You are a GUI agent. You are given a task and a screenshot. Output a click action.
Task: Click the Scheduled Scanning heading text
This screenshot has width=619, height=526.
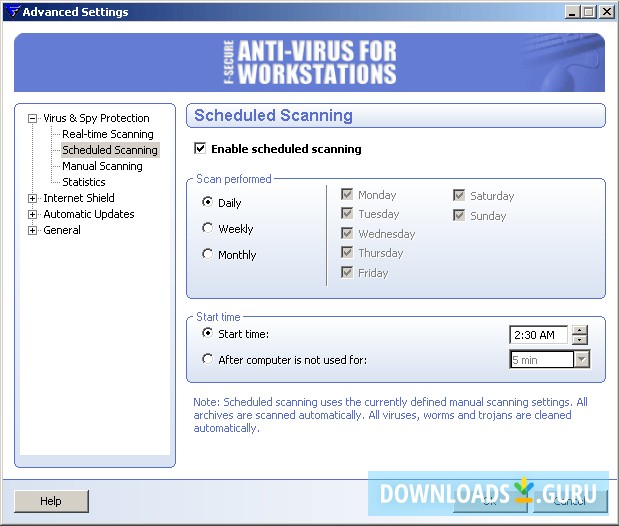click(273, 115)
